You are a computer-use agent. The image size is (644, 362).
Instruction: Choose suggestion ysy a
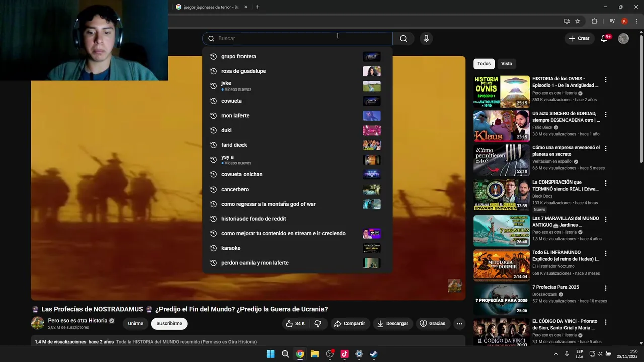[297, 160]
